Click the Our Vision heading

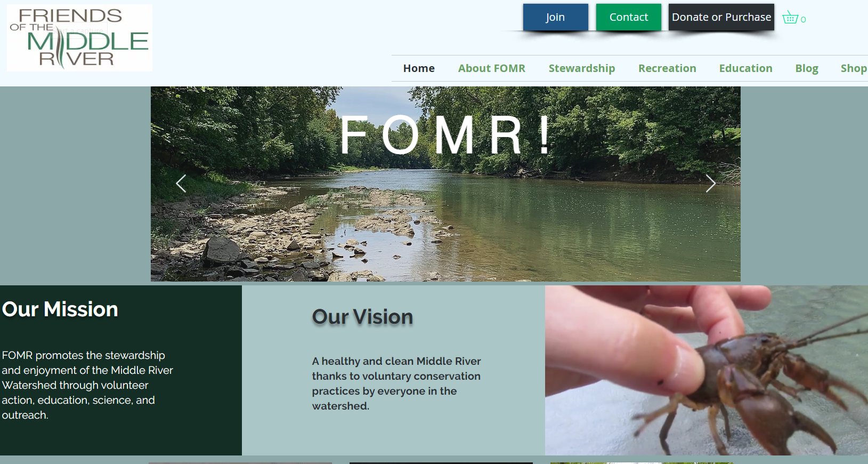pyautogui.click(x=362, y=317)
